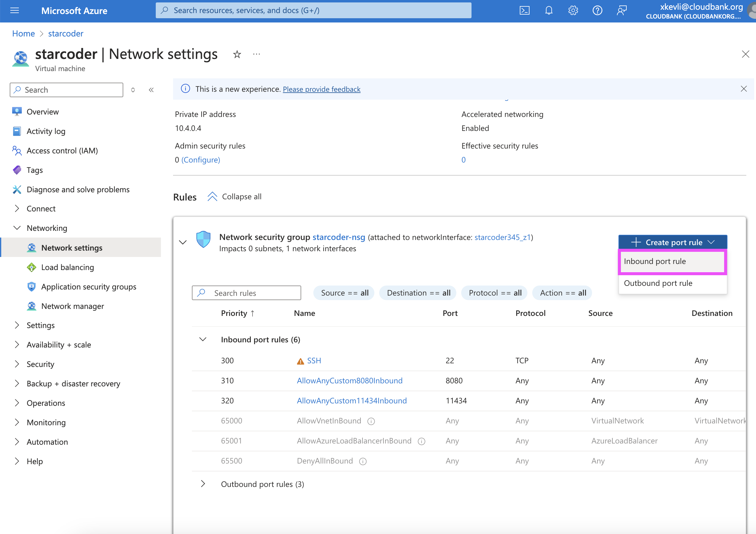Viewport: 756px width, 534px height.
Task: Open the Protocol == all filter
Action: click(x=495, y=293)
